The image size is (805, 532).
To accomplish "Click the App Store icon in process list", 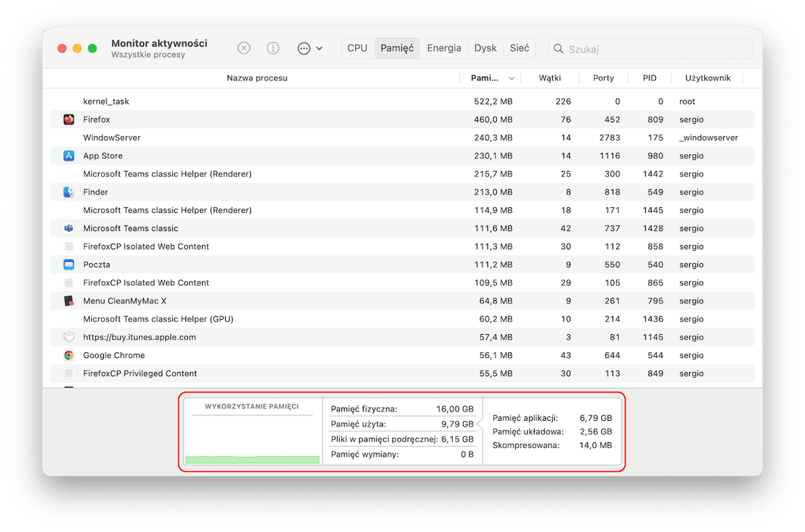I will click(69, 156).
